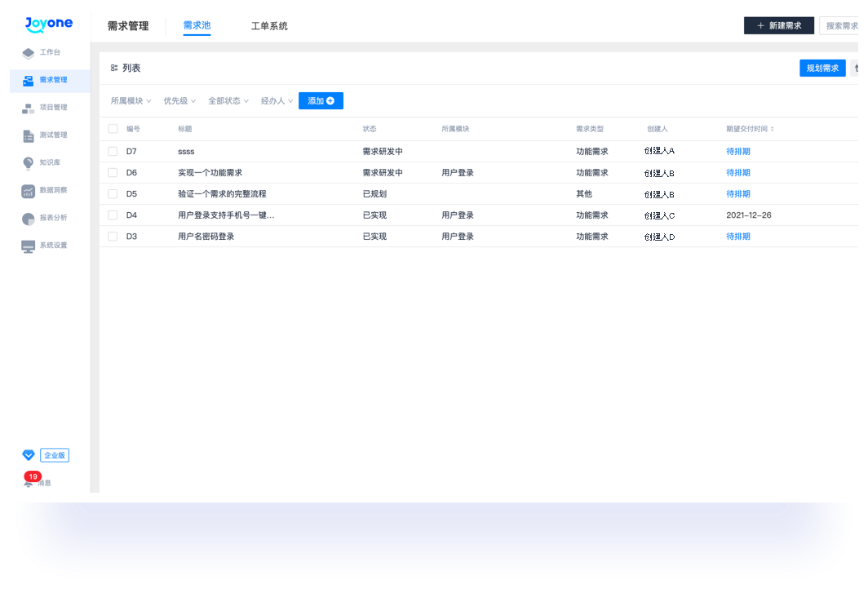
Task: Expand the 所属模块 filter dropdown
Action: tap(131, 101)
